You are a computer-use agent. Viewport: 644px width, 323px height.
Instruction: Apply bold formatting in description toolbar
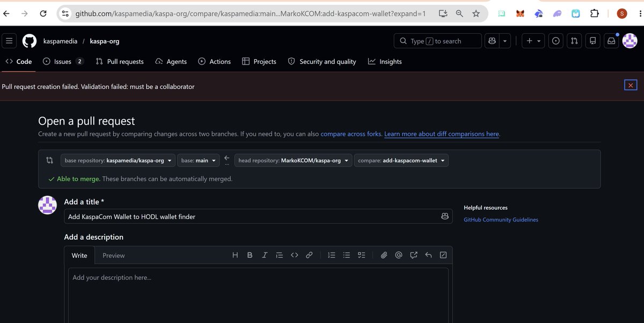pos(250,255)
